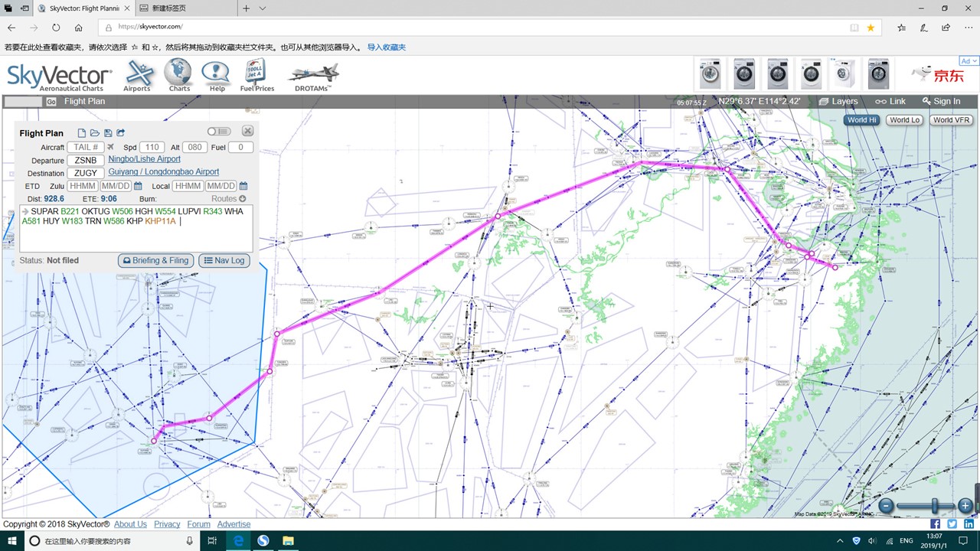Click the Local MM/DD date field
The image size is (980, 551).
coord(221,186)
